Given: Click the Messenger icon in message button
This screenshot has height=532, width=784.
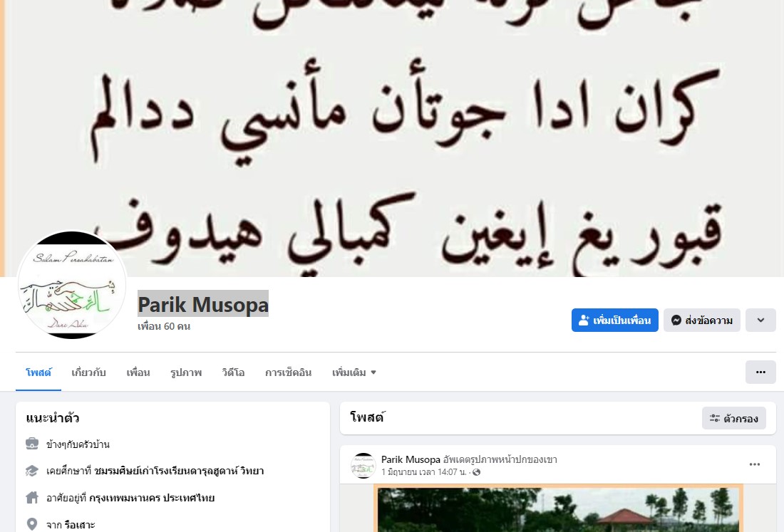Looking at the screenshot, I should 676,320.
